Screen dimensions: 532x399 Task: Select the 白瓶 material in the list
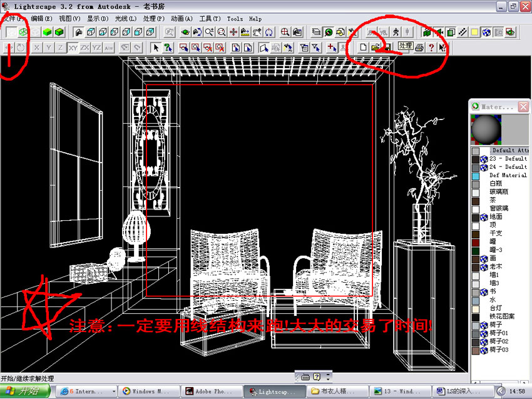[x=496, y=183]
